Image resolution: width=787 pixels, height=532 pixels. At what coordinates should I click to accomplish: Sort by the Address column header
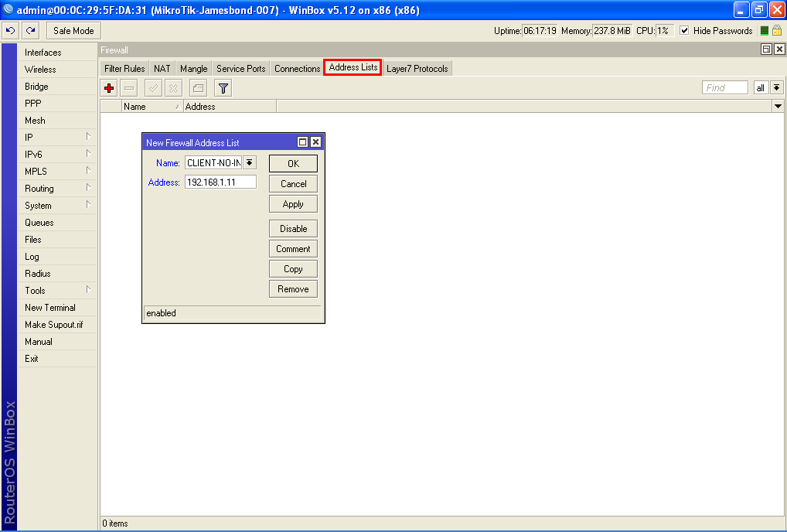click(230, 107)
